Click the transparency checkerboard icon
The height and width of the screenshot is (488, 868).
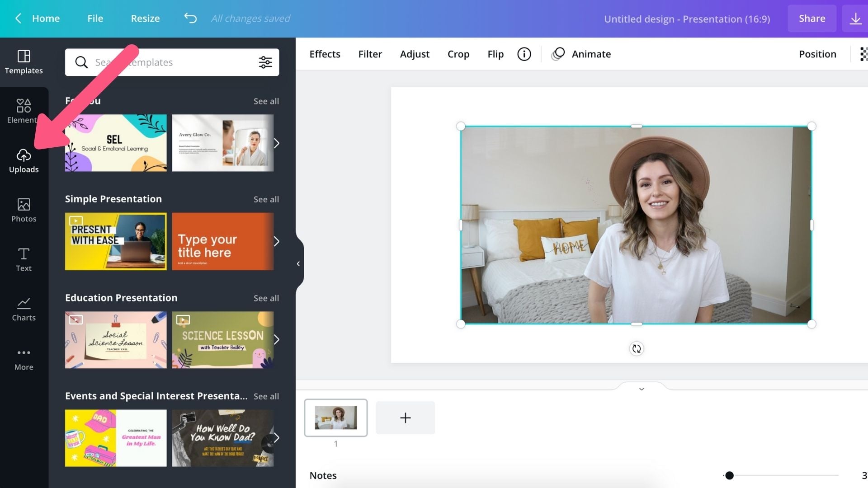(863, 54)
